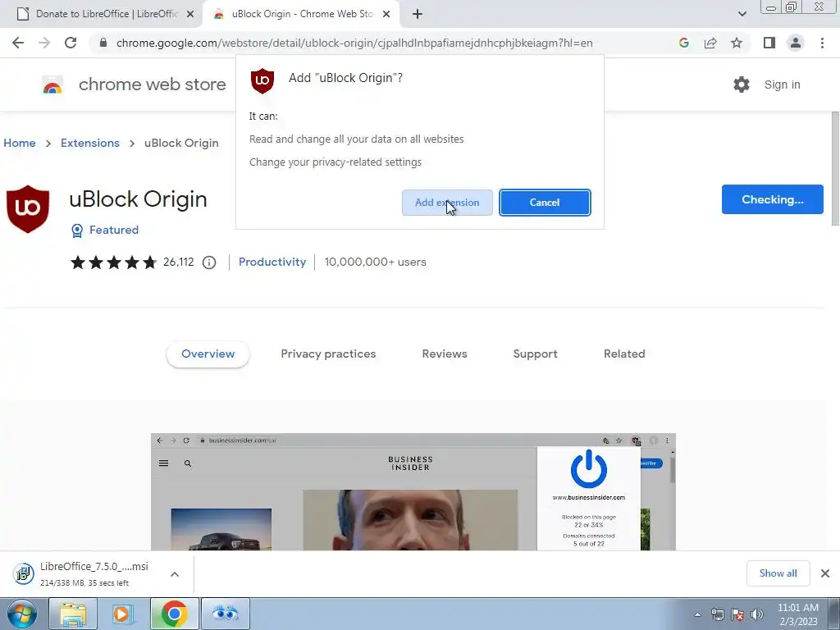Image resolution: width=840 pixels, height=630 pixels.
Task: Go to the Home breadcrumb
Action: coord(20,143)
